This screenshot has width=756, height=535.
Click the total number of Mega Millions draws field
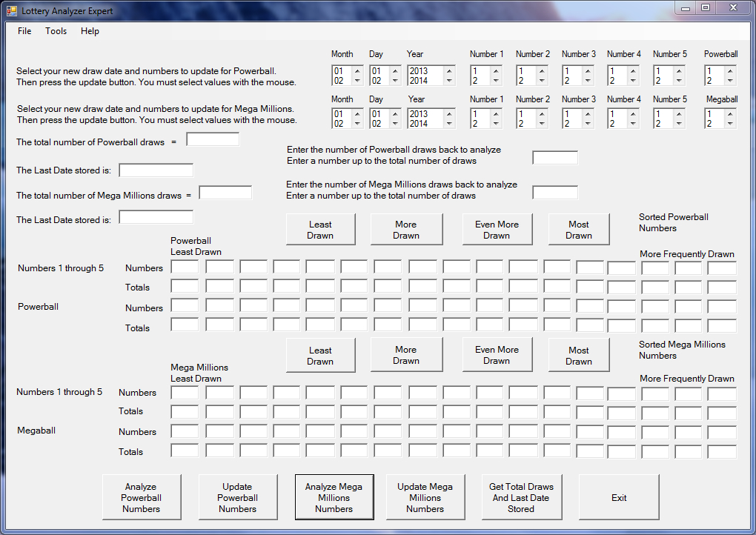[225, 193]
